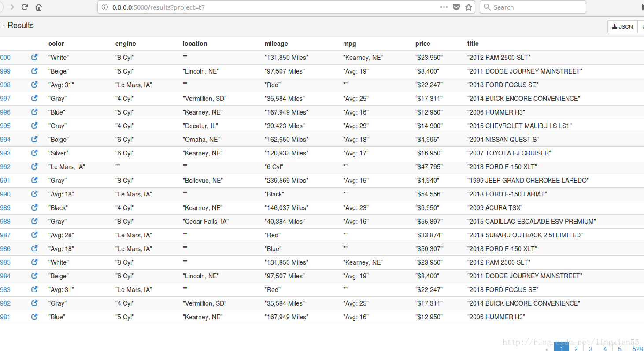This screenshot has height=351, width=644.
Task: Select "2018 SUBARU OUTBACK 2.5I LIMITED" cell
Action: click(525, 235)
